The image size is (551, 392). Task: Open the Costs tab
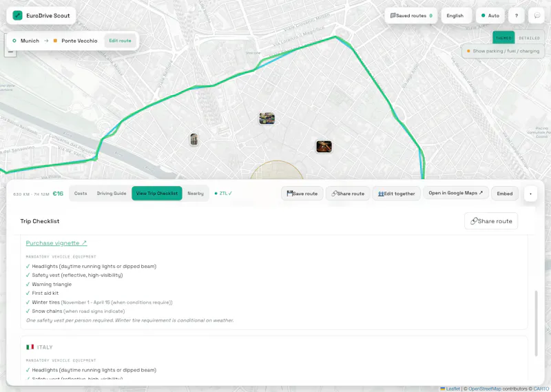[x=81, y=194]
